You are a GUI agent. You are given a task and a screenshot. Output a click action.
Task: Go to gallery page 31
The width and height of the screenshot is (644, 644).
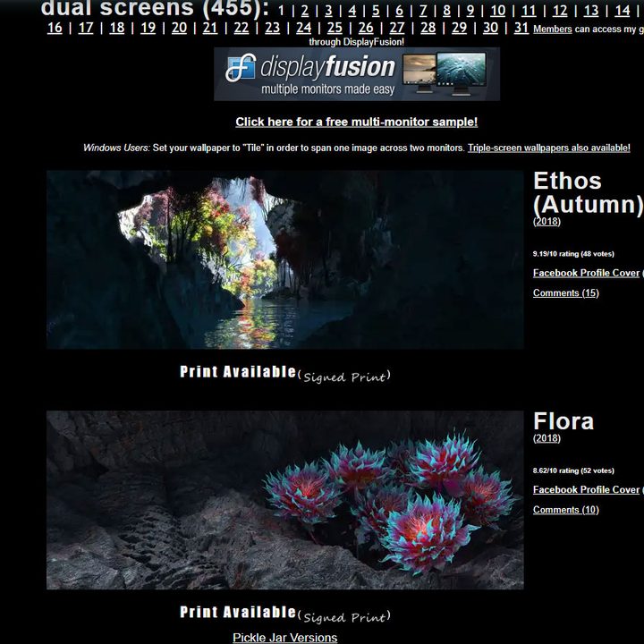tap(521, 28)
